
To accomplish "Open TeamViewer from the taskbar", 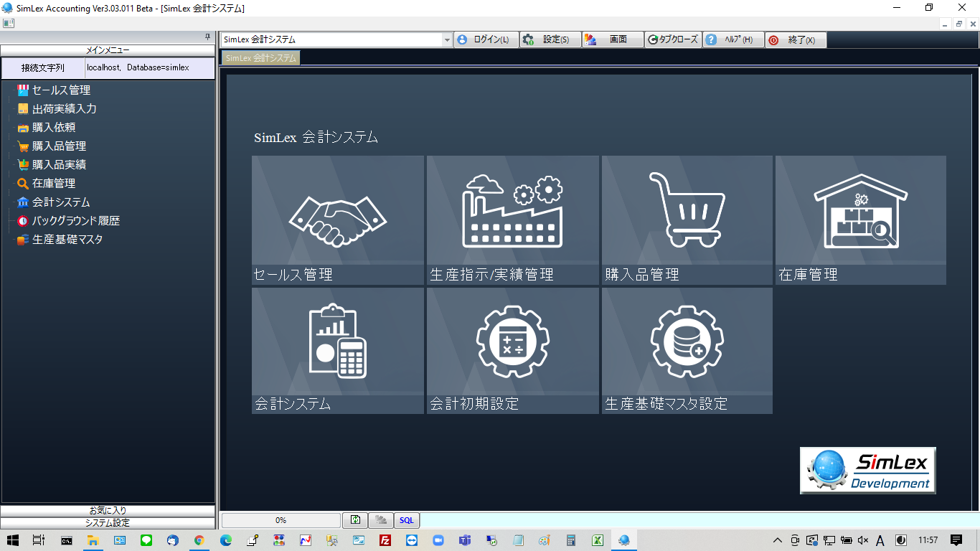I will point(412,540).
